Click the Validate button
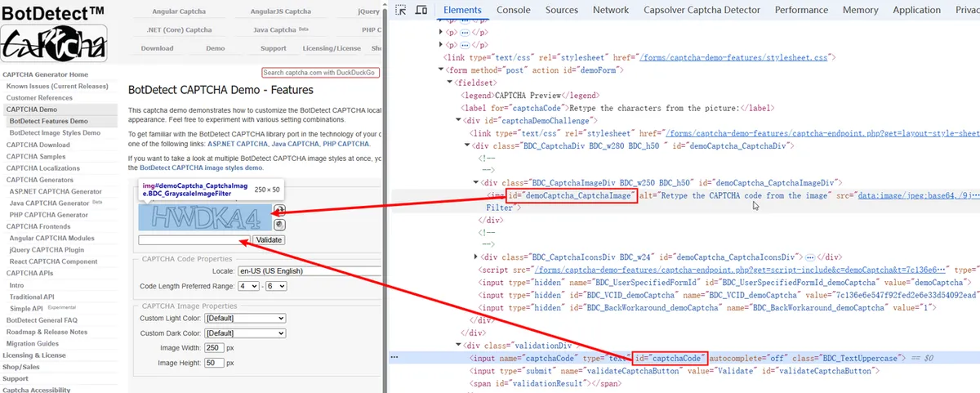The width and height of the screenshot is (980, 393). (268, 240)
